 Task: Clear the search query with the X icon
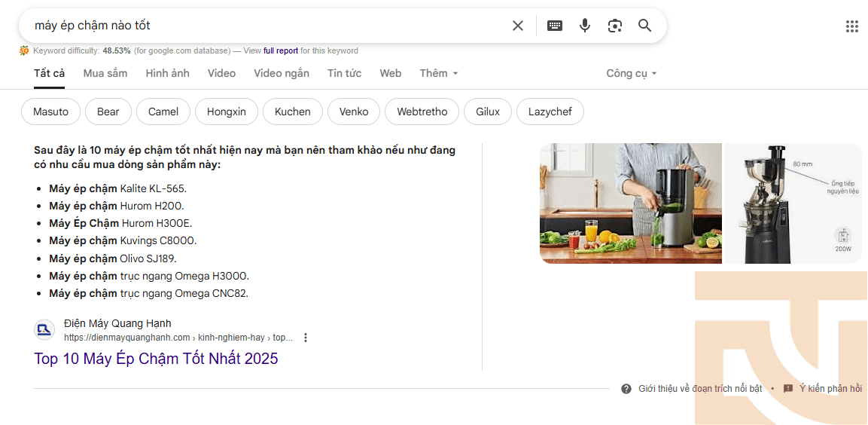[518, 26]
